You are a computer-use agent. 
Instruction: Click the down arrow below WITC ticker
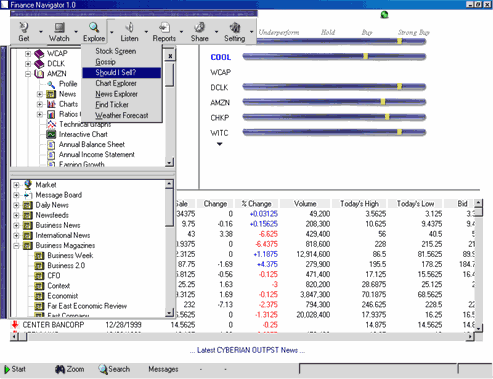tap(219, 144)
